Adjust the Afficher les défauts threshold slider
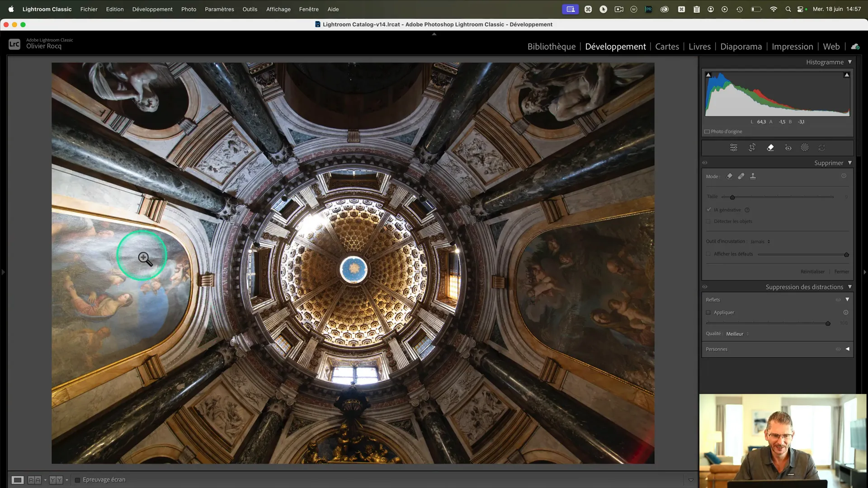 coord(803,254)
